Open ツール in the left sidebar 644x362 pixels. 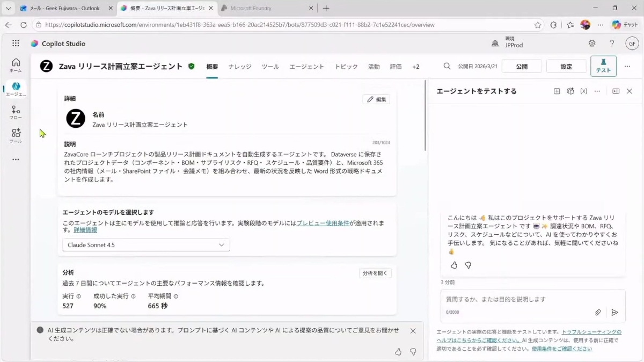tap(16, 135)
